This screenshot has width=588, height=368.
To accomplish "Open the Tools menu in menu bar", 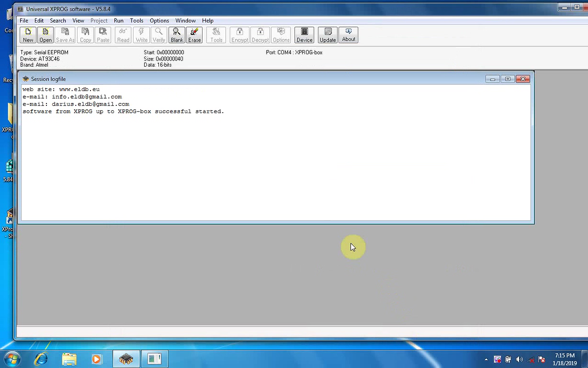I will coord(136,21).
